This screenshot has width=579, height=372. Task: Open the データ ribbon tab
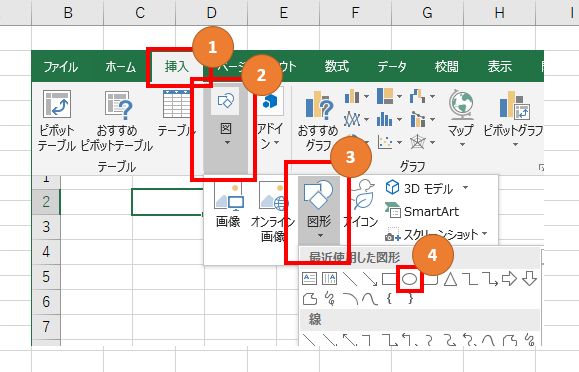392,66
